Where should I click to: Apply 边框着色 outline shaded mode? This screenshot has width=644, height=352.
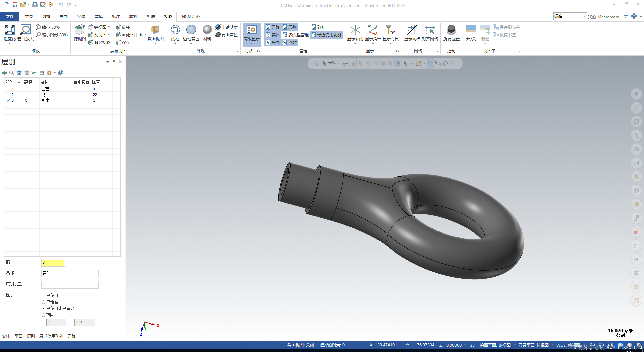(x=191, y=30)
